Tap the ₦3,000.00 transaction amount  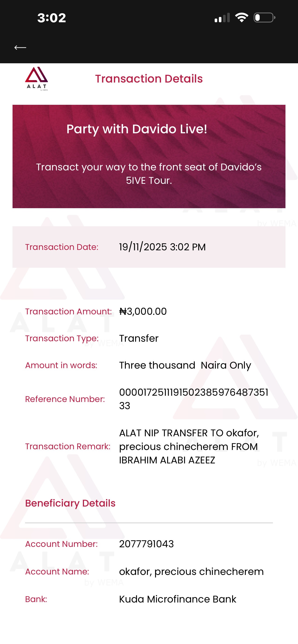click(x=143, y=312)
